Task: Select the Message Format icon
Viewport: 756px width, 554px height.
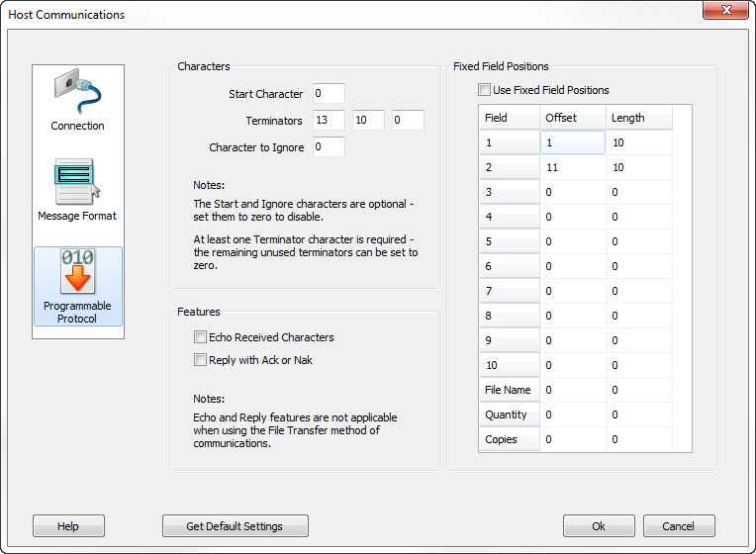Action: pos(77,190)
